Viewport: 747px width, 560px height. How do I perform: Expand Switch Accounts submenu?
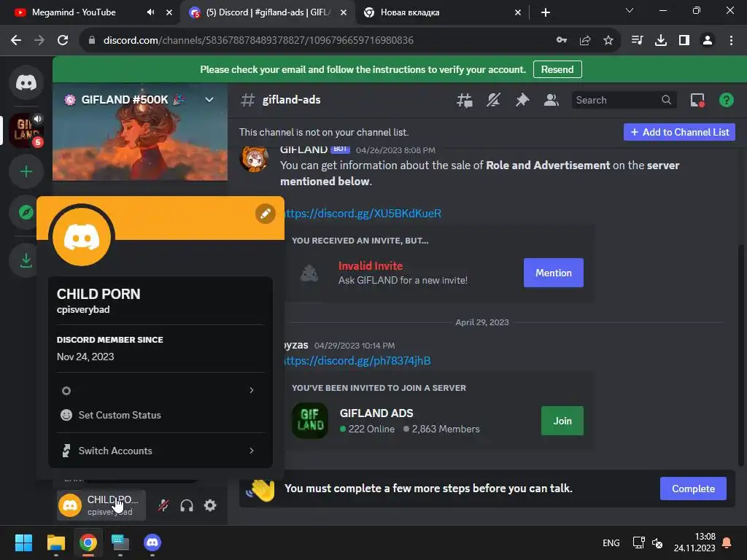click(x=160, y=451)
